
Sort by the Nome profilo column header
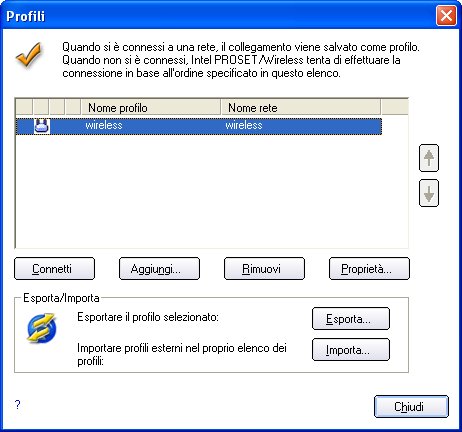151,108
